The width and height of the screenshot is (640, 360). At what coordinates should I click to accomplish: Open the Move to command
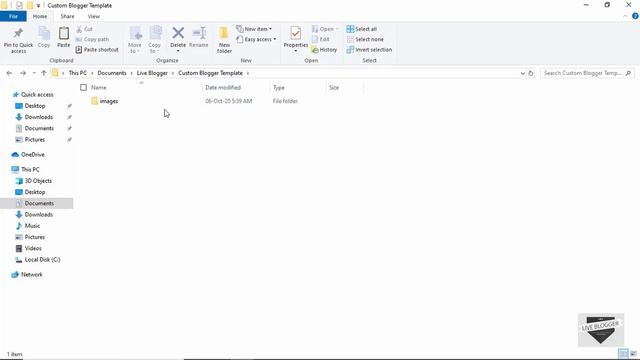coord(135,40)
